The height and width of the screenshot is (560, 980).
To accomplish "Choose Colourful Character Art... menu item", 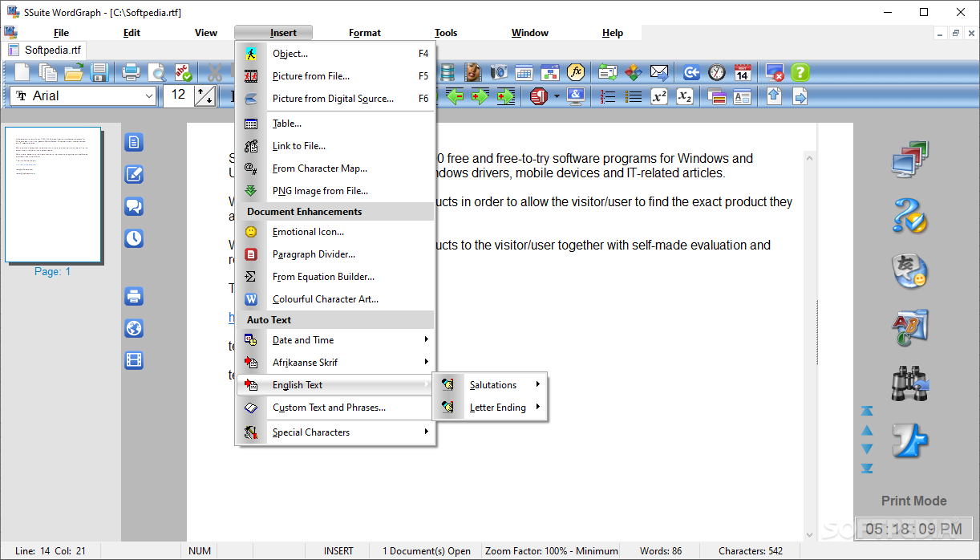I will pyautogui.click(x=336, y=299).
